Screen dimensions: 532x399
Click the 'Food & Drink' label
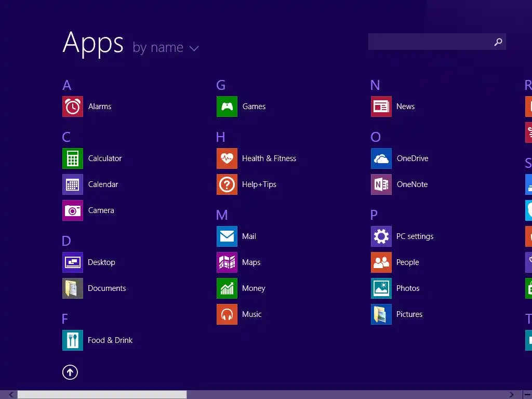click(110, 340)
